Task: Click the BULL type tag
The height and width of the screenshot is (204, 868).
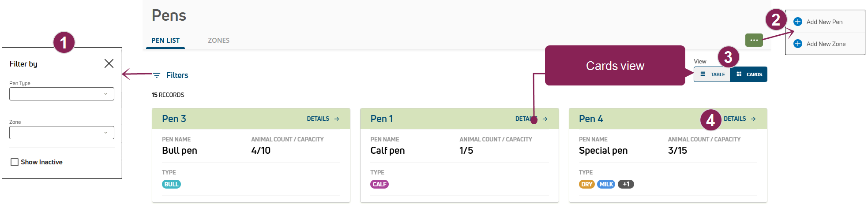Action: (171, 184)
